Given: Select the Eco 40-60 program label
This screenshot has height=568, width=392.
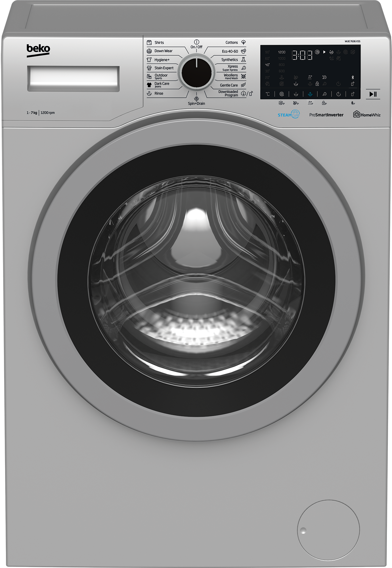Looking at the screenshot, I should click(x=230, y=51).
